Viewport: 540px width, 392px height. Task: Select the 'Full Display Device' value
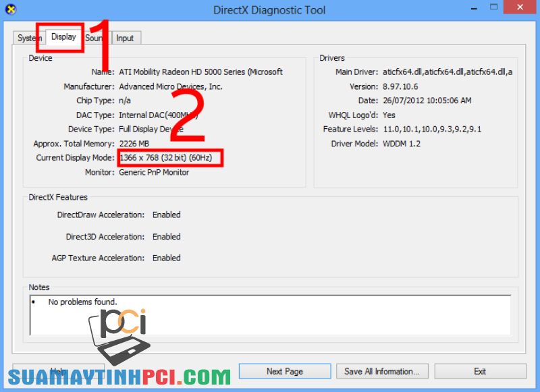151,129
